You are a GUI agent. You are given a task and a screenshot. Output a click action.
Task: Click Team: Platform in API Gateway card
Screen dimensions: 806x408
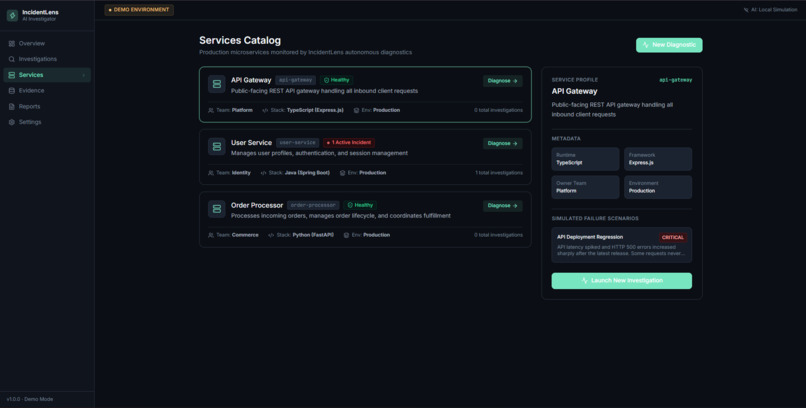230,110
